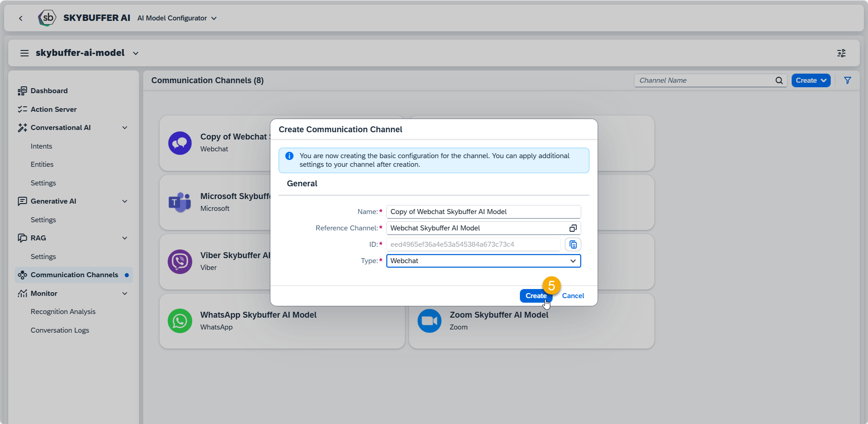Click the RAG documents icon
868x424 pixels.
[x=22, y=238]
